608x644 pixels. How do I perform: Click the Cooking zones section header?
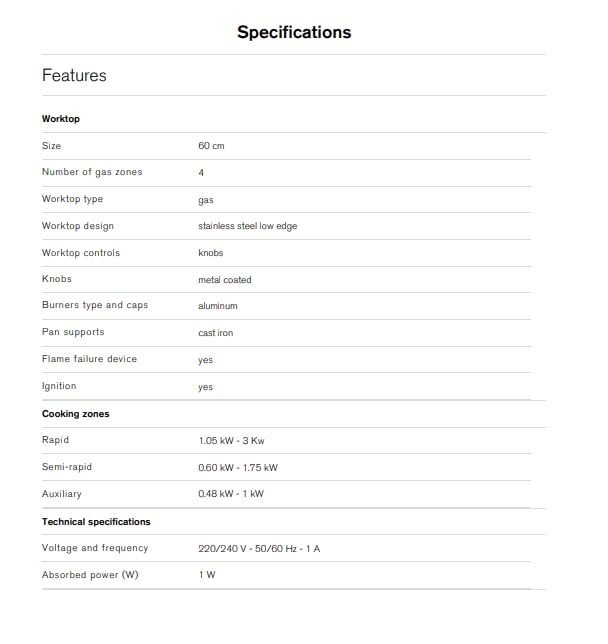pyautogui.click(x=76, y=414)
